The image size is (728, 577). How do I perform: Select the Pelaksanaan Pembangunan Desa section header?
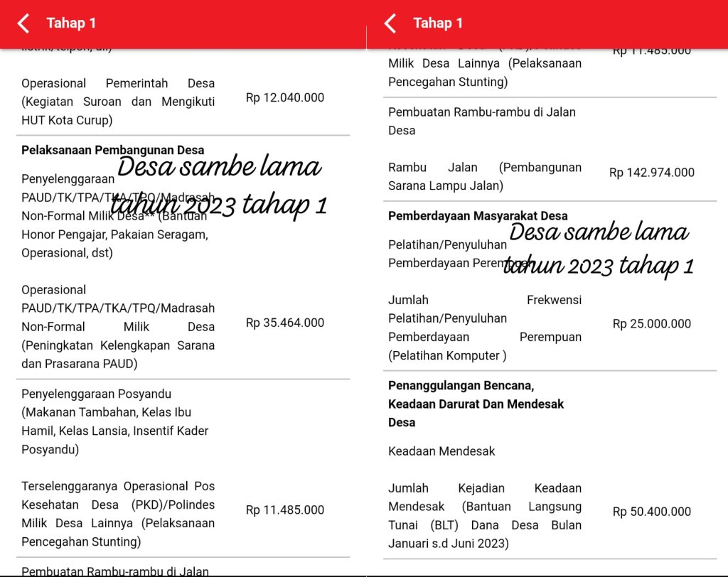tap(113, 150)
